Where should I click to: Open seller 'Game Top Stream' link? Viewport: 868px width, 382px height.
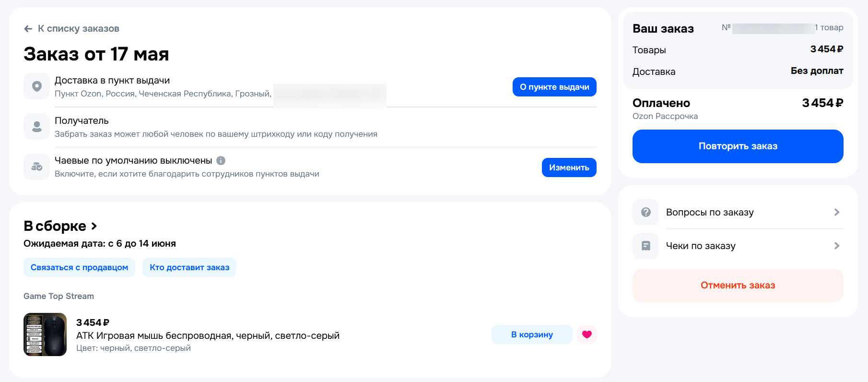[59, 296]
